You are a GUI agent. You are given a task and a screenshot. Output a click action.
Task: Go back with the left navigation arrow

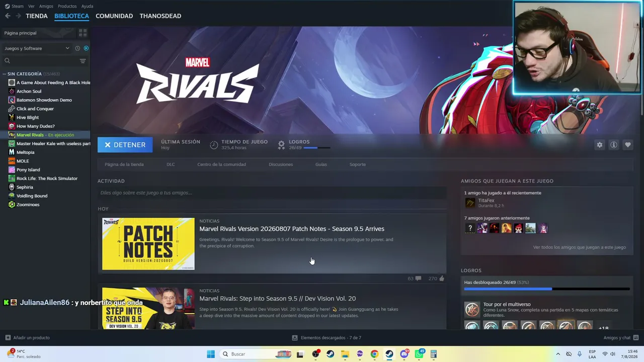8,16
